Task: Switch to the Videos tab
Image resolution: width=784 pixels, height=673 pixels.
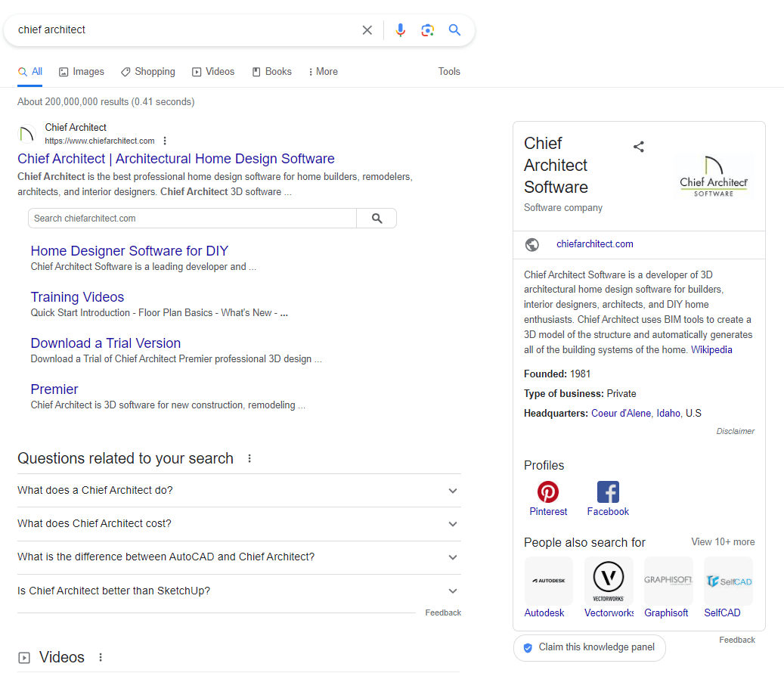Action: point(213,72)
